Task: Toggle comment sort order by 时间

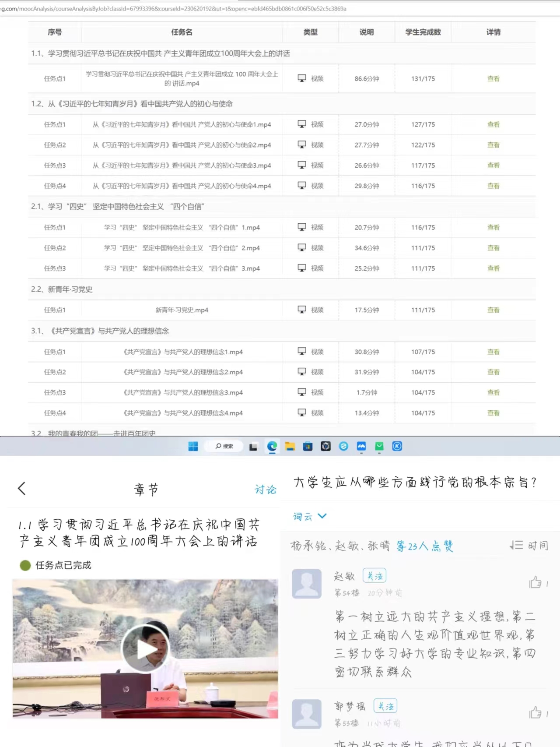Action: coord(529,545)
